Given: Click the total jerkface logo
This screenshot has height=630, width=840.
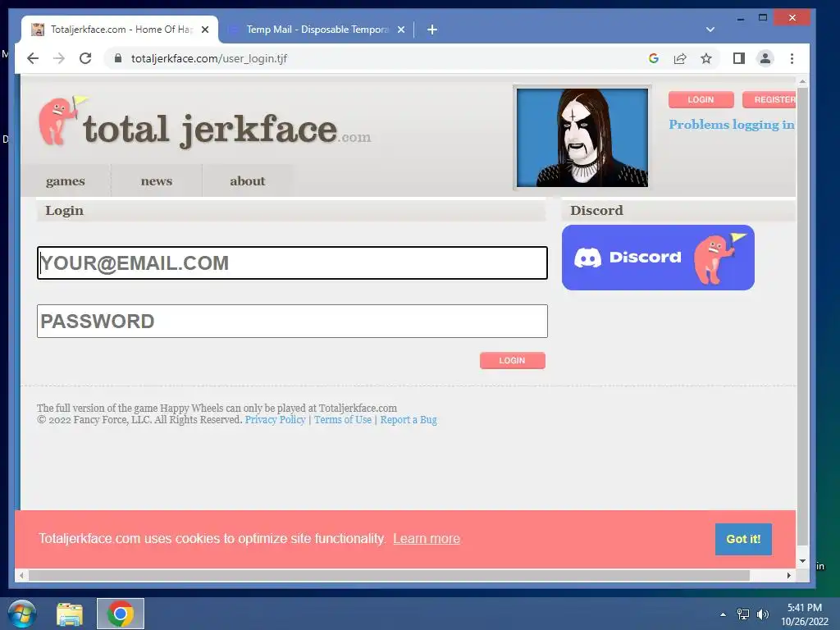Looking at the screenshot, I should (204, 123).
